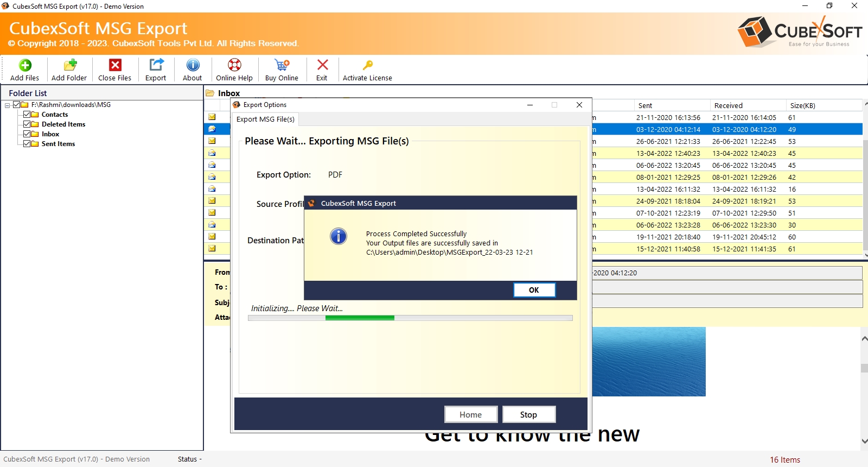The image size is (868, 467).
Task: Uncheck the Sent Items folder checkbox
Action: pos(27,144)
